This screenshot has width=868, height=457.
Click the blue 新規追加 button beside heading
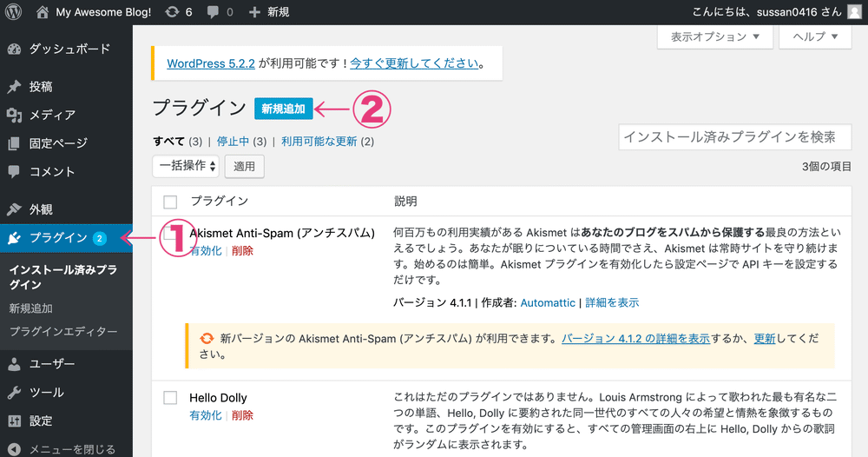coord(284,109)
